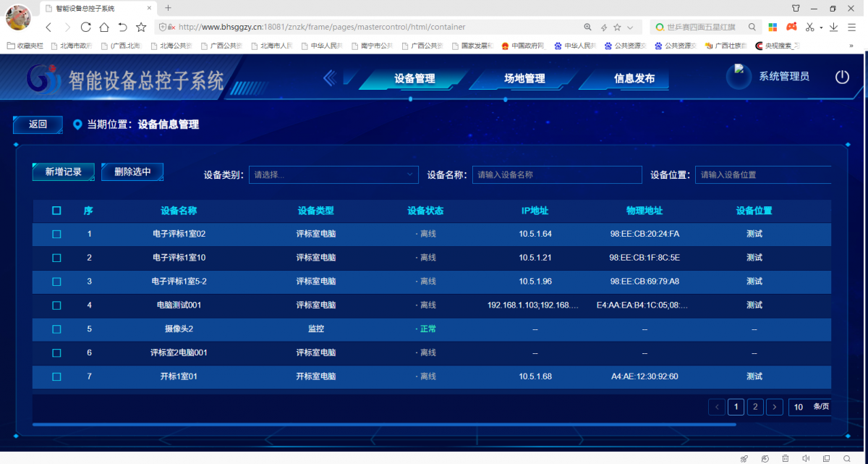Click the lightning speed-mode icon
The width and height of the screenshot is (868, 464).
pos(603,27)
